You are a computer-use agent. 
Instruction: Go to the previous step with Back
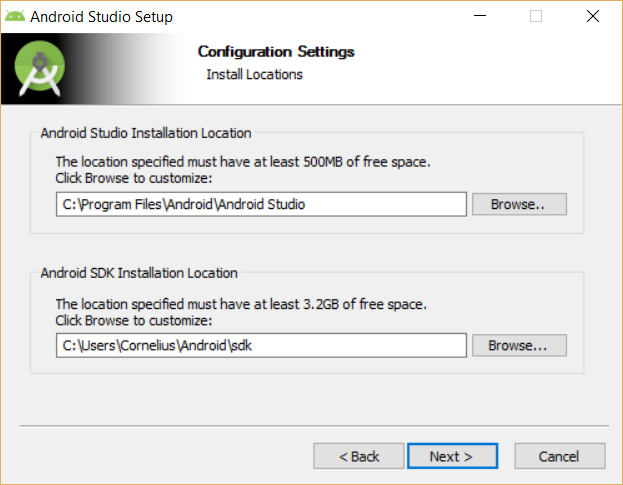click(x=359, y=456)
